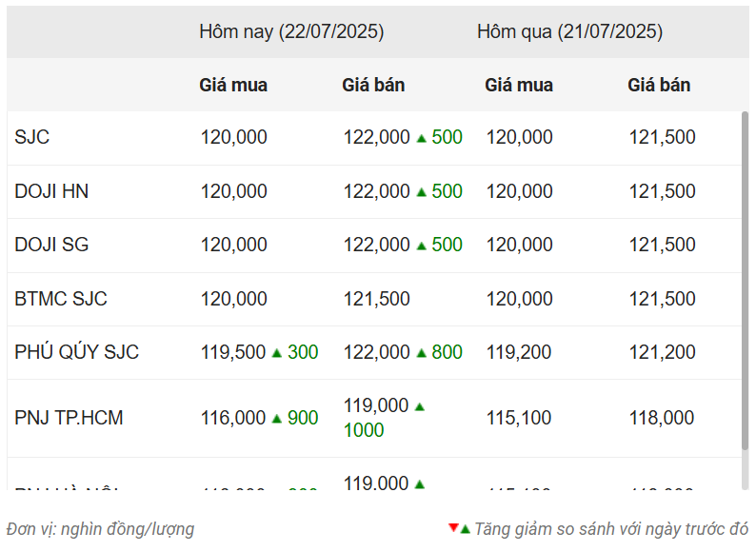Click the BTMC SJC row label
Screen dimensions: 756x552
click(x=61, y=299)
